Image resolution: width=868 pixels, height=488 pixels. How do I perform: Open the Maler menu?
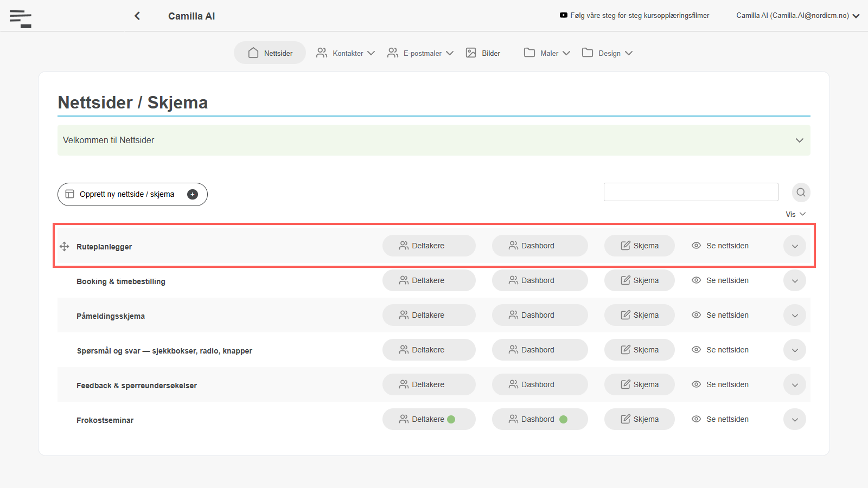click(547, 53)
